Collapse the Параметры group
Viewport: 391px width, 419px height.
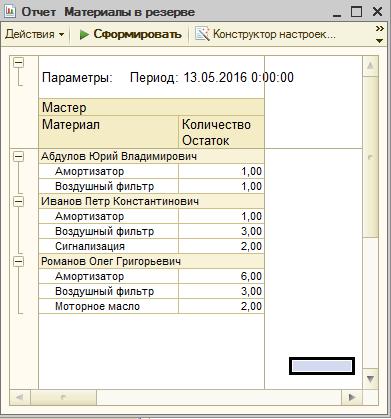click(x=19, y=62)
